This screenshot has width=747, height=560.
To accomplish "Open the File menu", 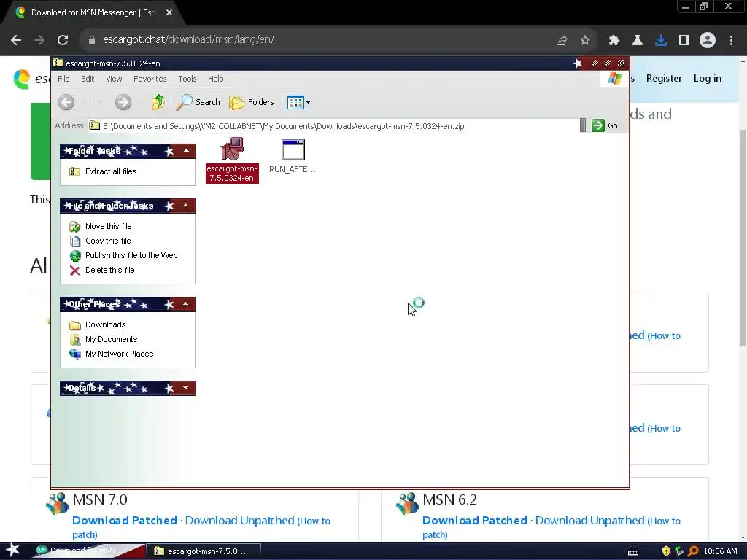I will click(63, 79).
